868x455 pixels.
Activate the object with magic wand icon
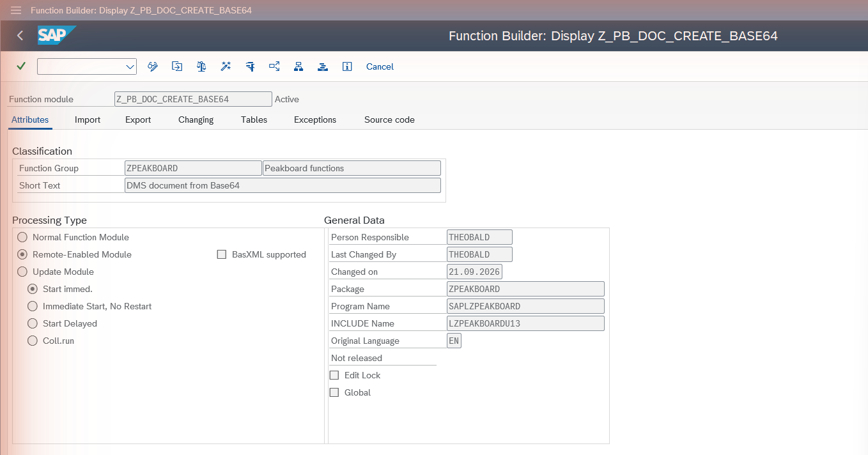pyautogui.click(x=226, y=66)
